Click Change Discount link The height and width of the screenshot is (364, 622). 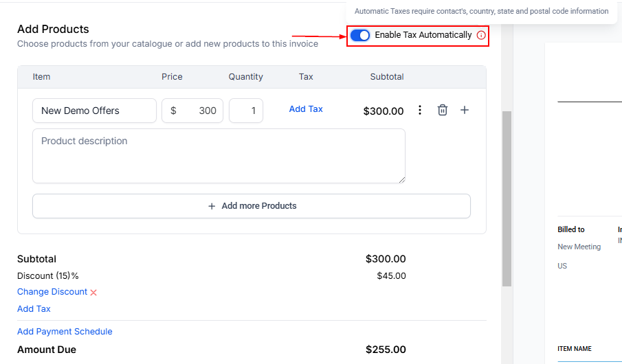(x=52, y=292)
